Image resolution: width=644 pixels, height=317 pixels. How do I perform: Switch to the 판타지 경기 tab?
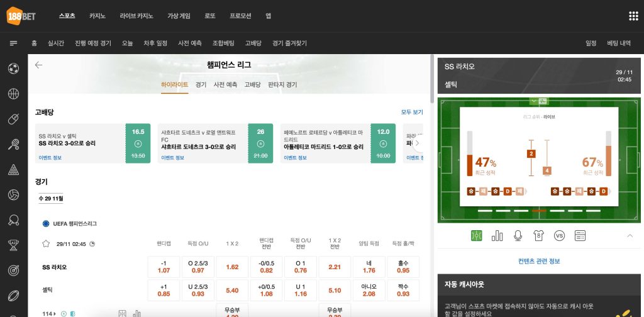(x=282, y=84)
